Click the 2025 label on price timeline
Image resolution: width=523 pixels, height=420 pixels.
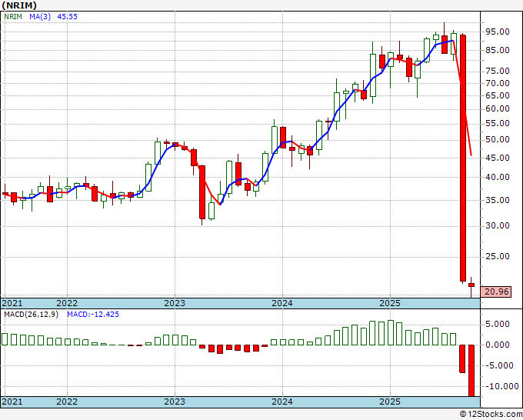pos(390,304)
